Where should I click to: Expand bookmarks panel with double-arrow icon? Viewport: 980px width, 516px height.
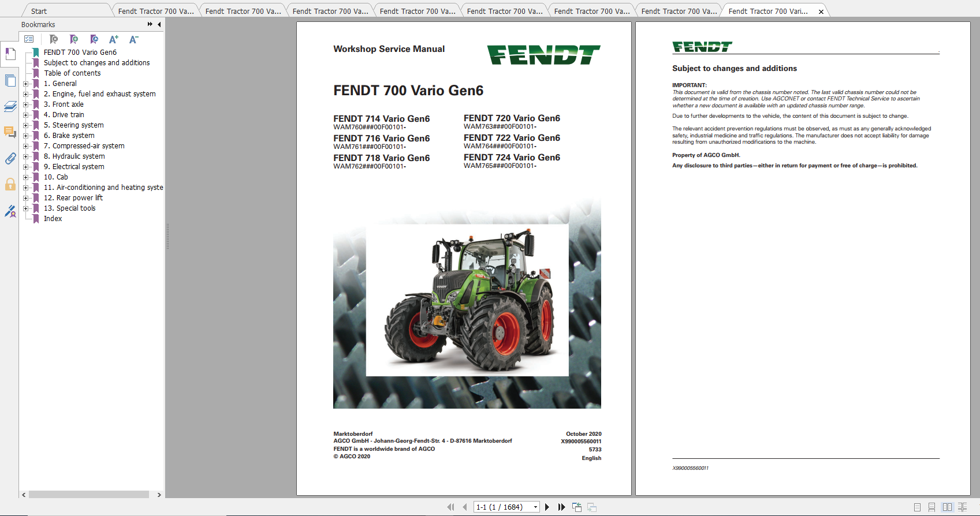150,24
